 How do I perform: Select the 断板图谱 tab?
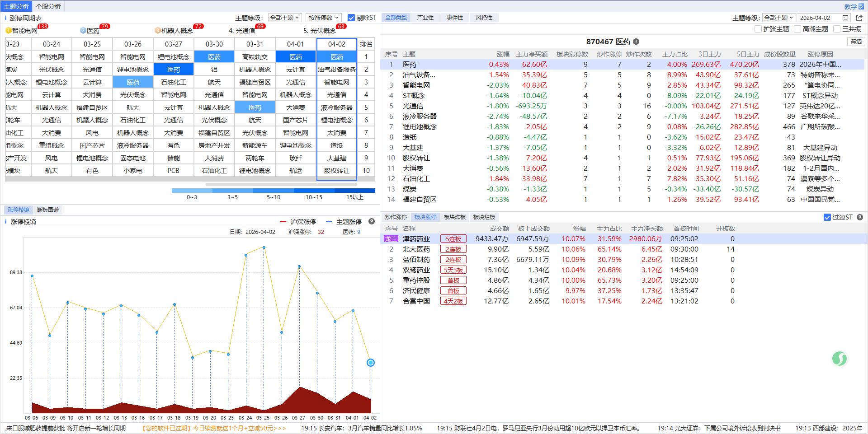pos(48,210)
